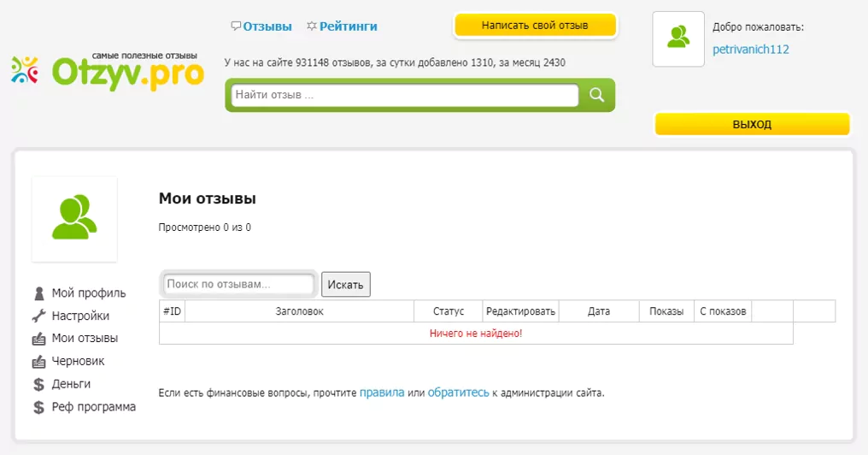Click the Написать свой отзыв button
This screenshot has height=455, width=868.
pos(535,26)
